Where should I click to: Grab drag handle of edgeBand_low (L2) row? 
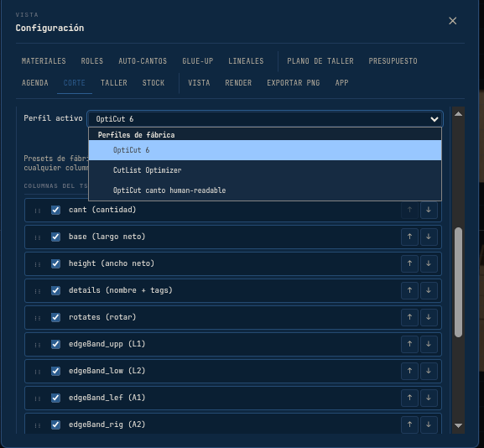coord(38,372)
